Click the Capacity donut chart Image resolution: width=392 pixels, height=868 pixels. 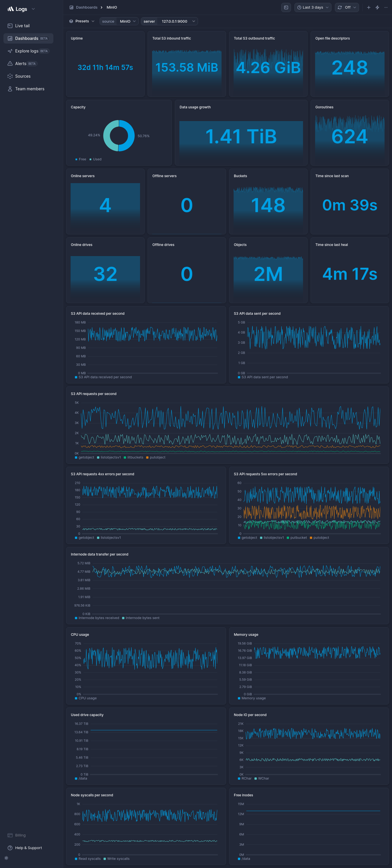pos(119,136)
